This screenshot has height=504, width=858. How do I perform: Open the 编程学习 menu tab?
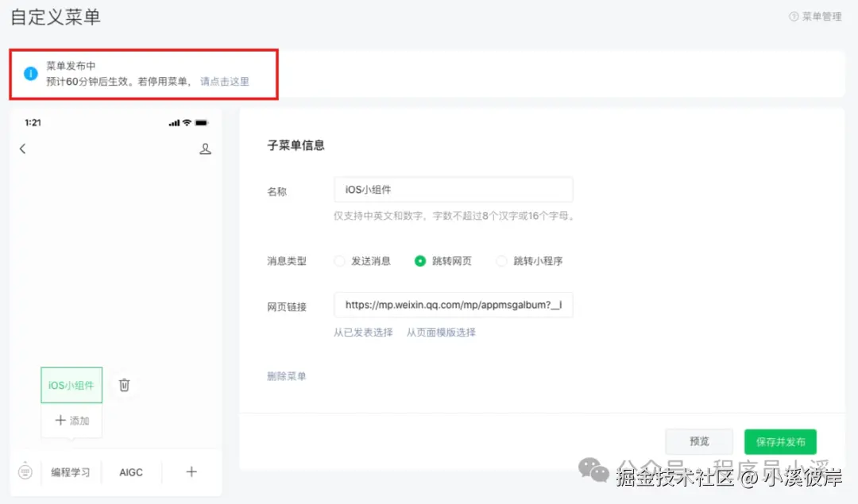(x=71, y=471)
